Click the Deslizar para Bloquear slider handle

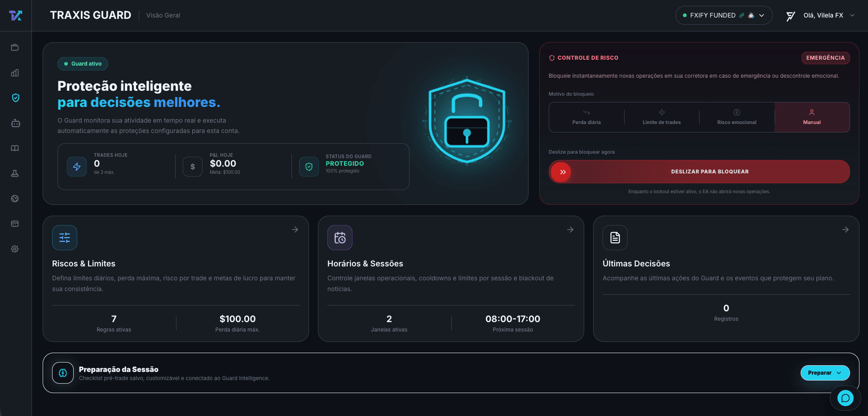tap(561, 172)
